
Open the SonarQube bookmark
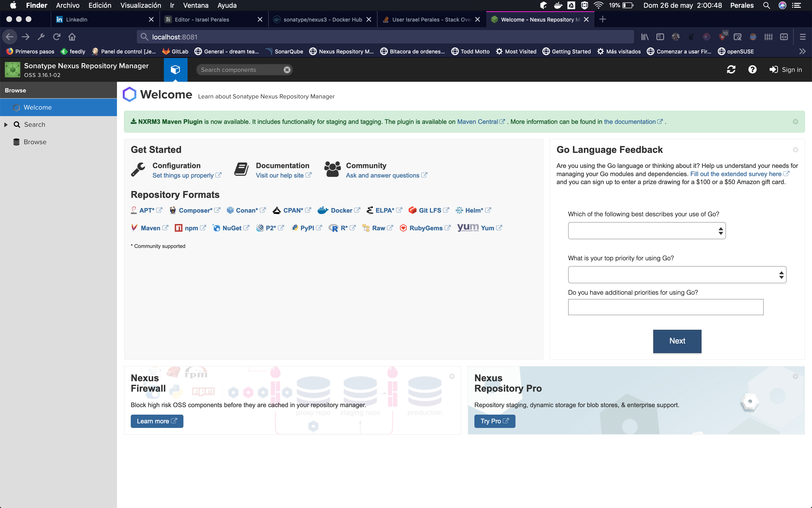point(284,51)
